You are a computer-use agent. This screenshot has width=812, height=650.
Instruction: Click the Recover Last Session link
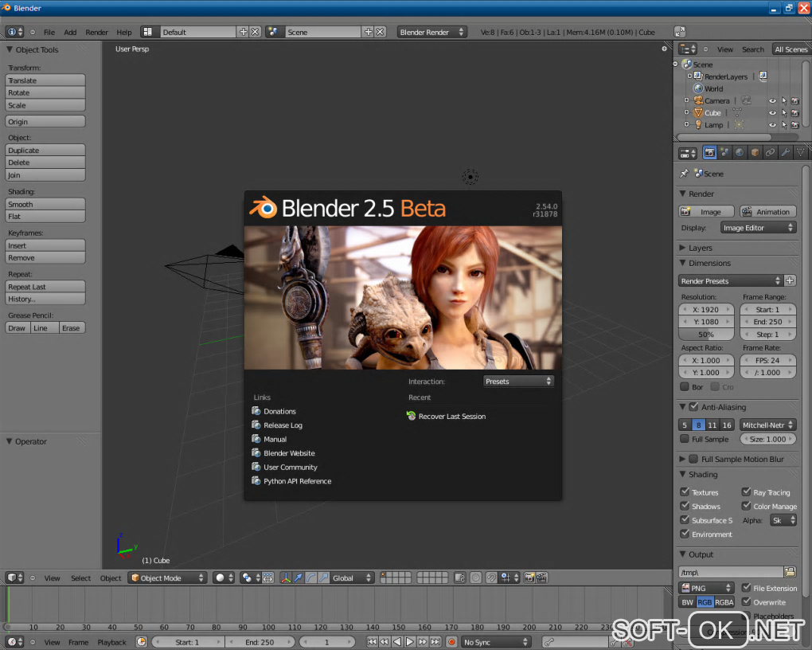(x=451, y=417)
